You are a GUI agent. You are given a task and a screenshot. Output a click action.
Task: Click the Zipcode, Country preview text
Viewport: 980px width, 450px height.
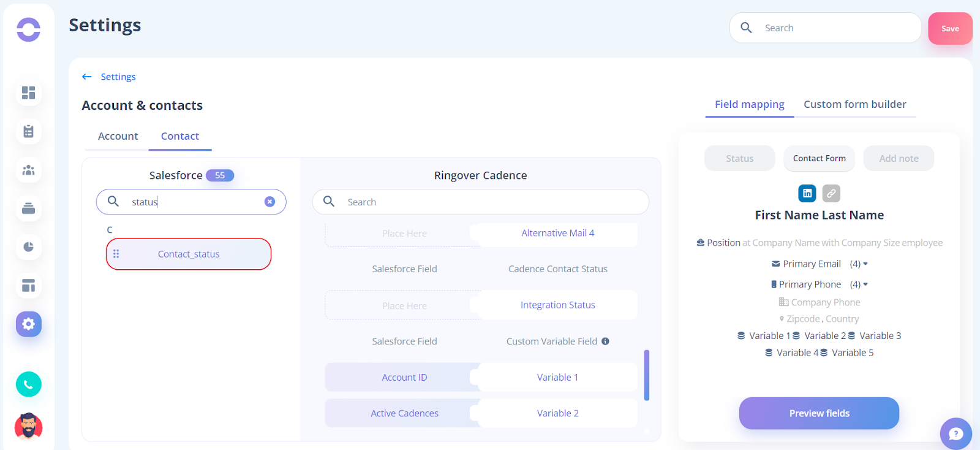pos(823,319)
